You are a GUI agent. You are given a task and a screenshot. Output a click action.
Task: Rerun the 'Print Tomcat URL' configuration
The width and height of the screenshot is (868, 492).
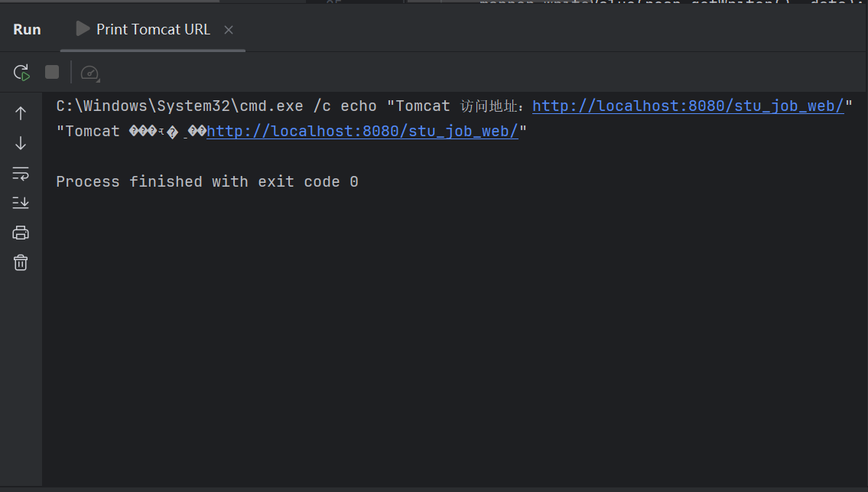coord(21,72)
